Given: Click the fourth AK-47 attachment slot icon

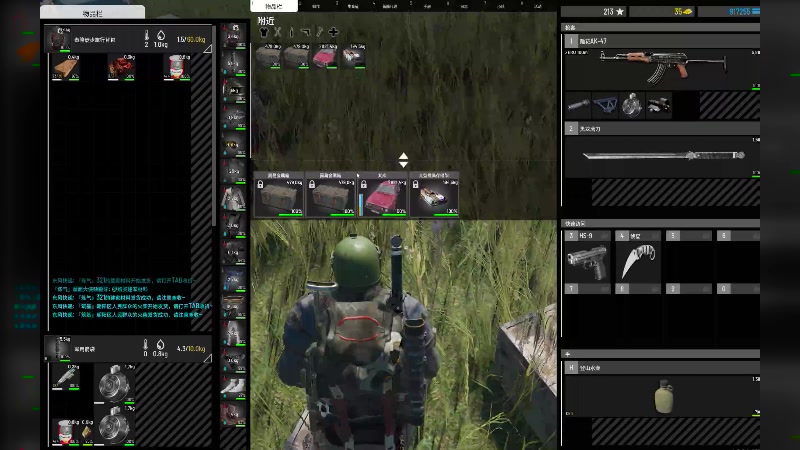Looking at the screenshot, I should (659, 105).
